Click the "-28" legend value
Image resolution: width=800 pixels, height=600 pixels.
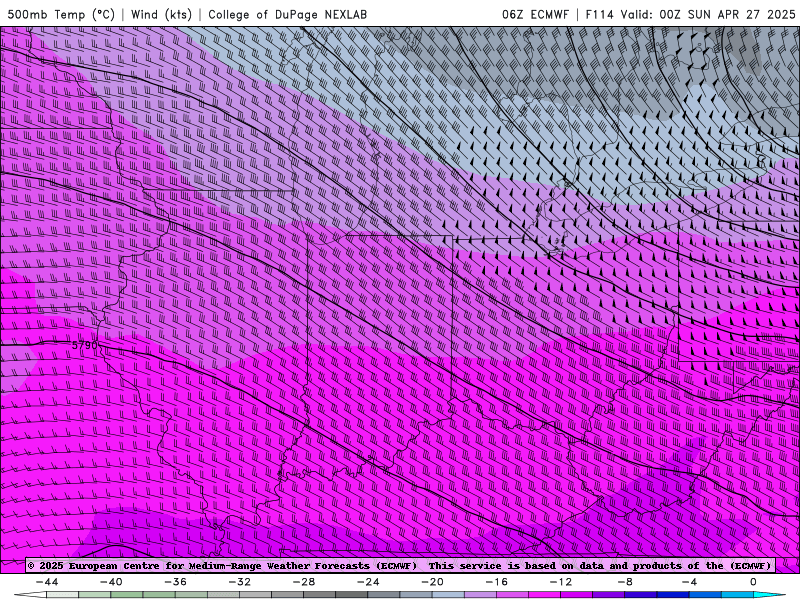[x=304, y=582]
